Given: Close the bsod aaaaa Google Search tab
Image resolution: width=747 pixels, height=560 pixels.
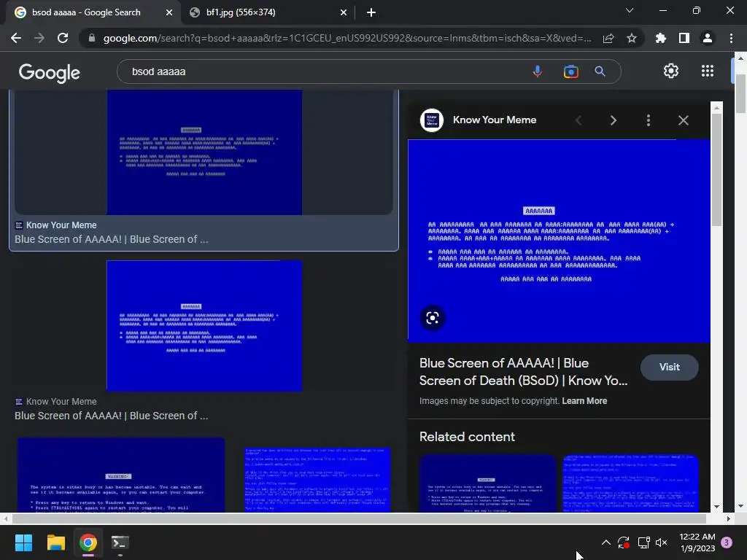Looking at the screenshot, I should [x=169, y=12].
